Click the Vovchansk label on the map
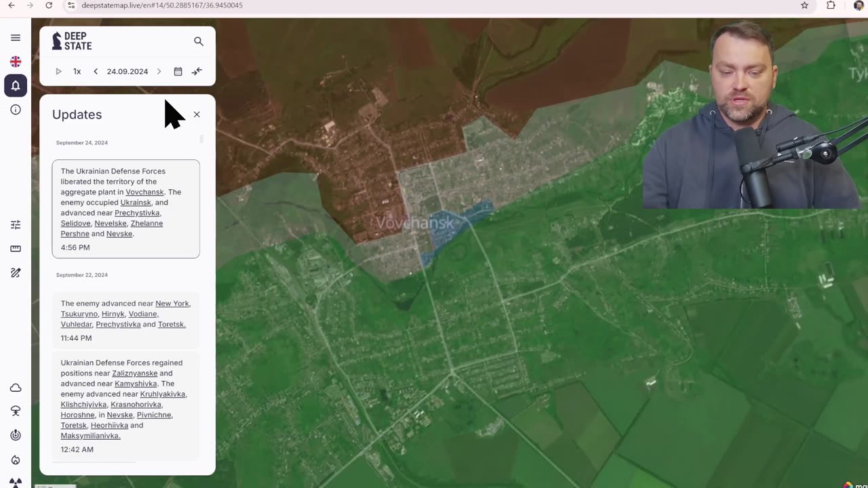This screenshot has width=868, height=488. (415, 223)
